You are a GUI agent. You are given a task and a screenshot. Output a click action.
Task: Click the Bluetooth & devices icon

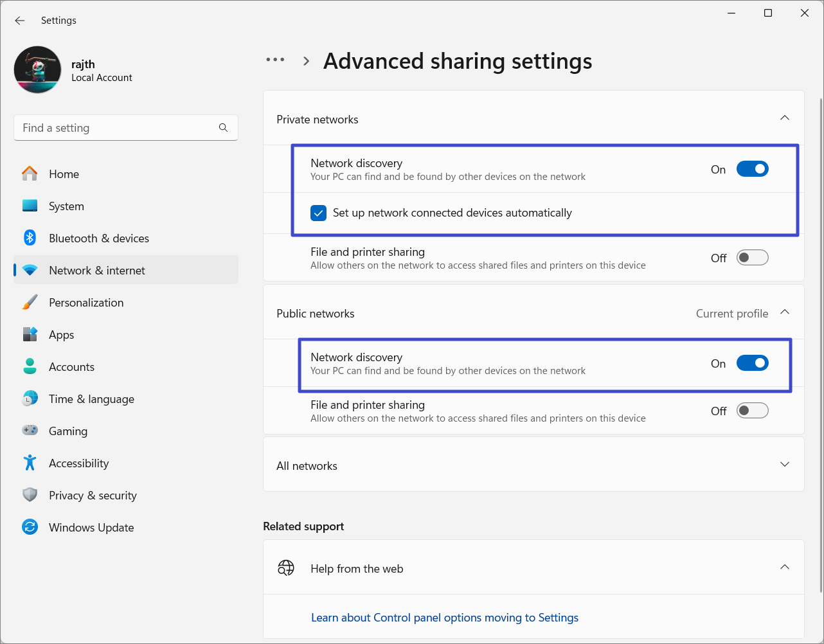(30, 238)
